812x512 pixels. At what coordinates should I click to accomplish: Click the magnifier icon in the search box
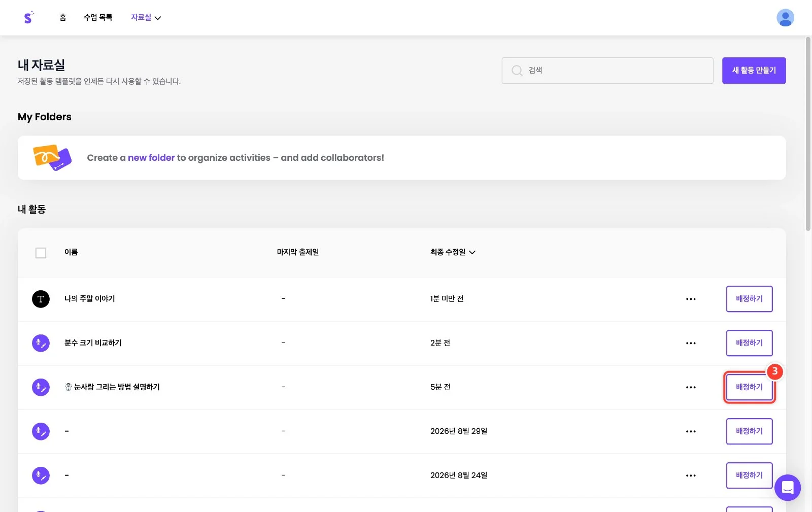pos(517,71)
